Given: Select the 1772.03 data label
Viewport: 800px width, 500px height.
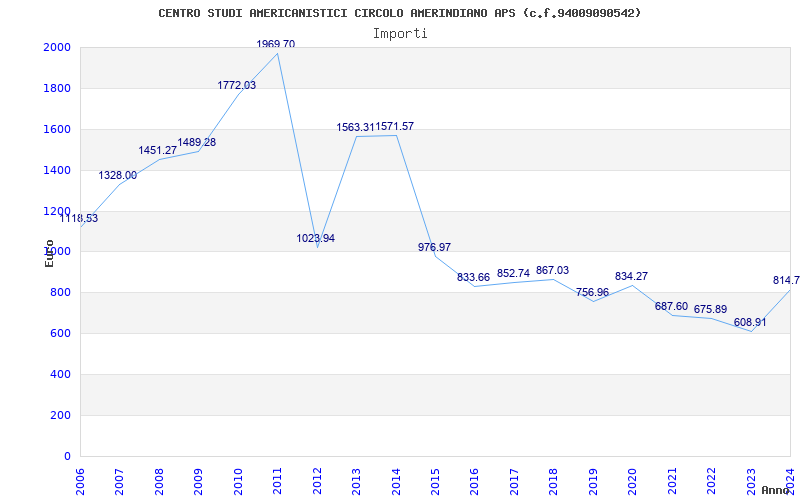Looking at the screenshot, I should 237,85.
